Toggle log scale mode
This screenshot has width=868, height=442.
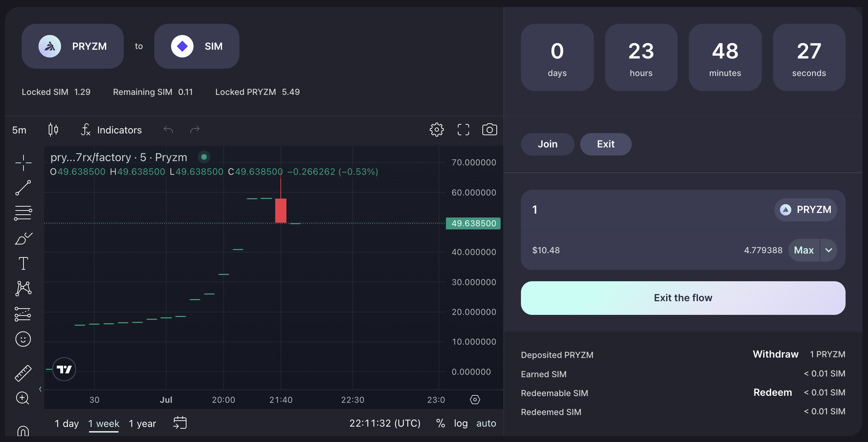click(461, 423)
